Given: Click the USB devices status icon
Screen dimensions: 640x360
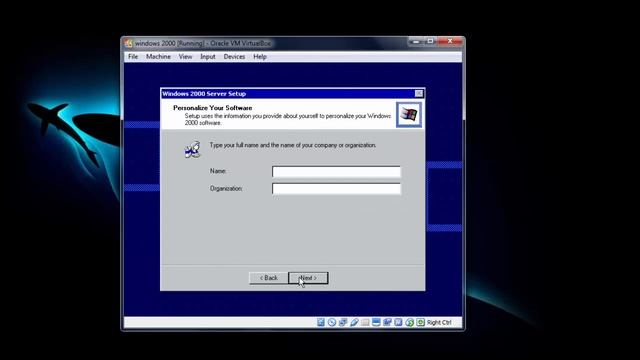Looking at the screenshot, I should tap(354, 322).
